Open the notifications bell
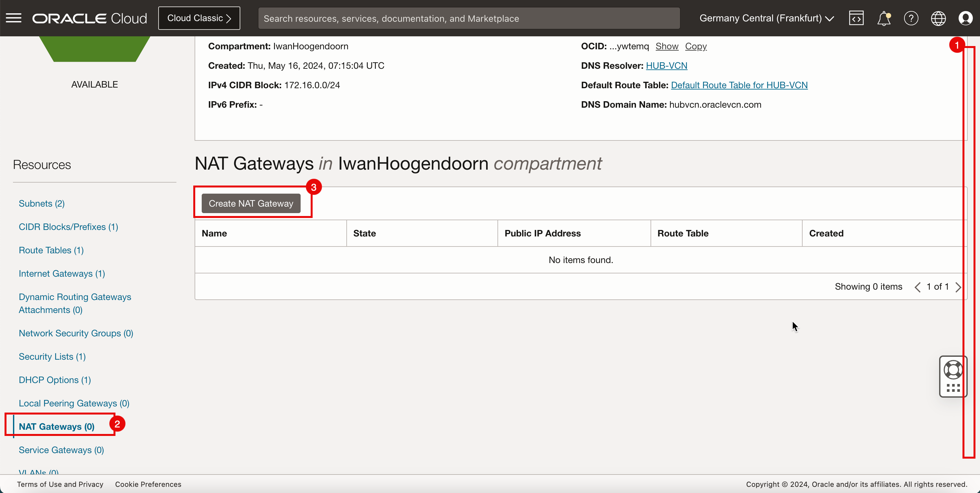Screen dimensions: 980x493 [x=883, y=18]
